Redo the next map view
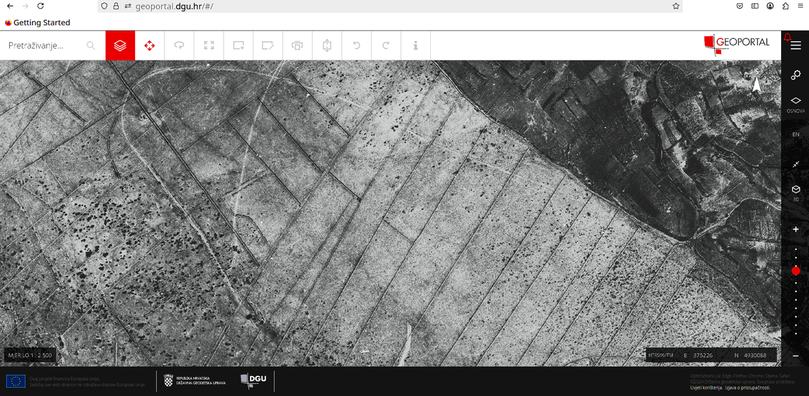Viewport: 809px width, 396px height. point(385,45)
